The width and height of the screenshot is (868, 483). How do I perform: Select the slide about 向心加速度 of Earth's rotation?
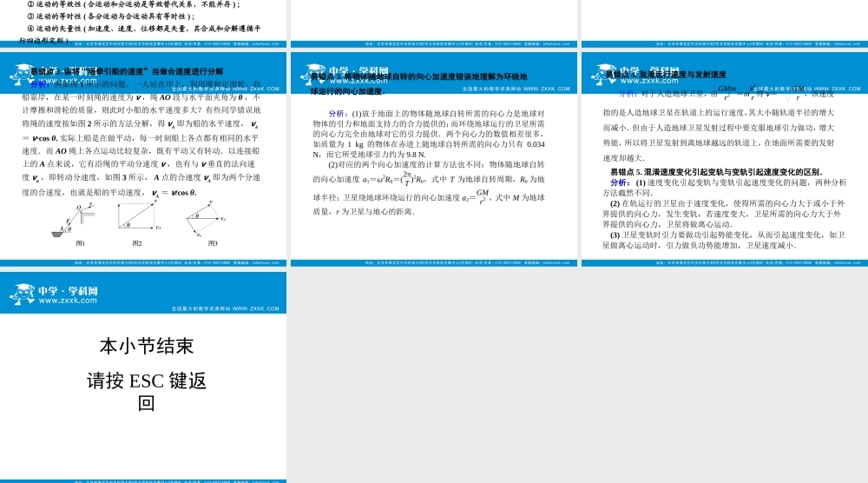coord(434,159)
